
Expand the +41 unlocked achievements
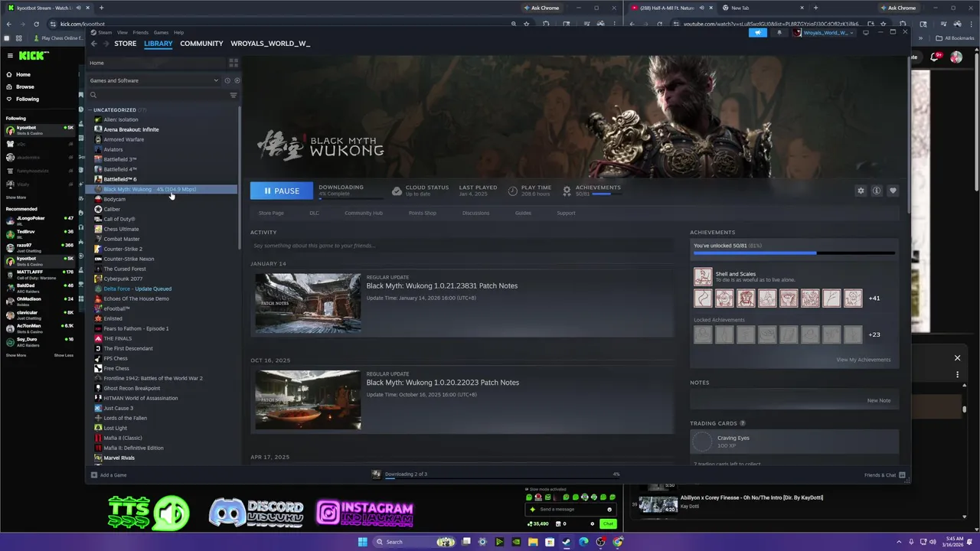874,298
